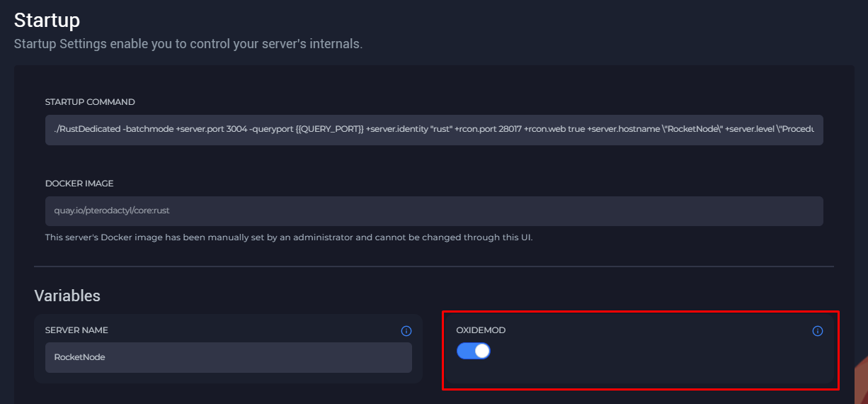Viewport: 868px width, 404px height.
Task: Click the Startup Settings description subtitle
Action: 188,44
